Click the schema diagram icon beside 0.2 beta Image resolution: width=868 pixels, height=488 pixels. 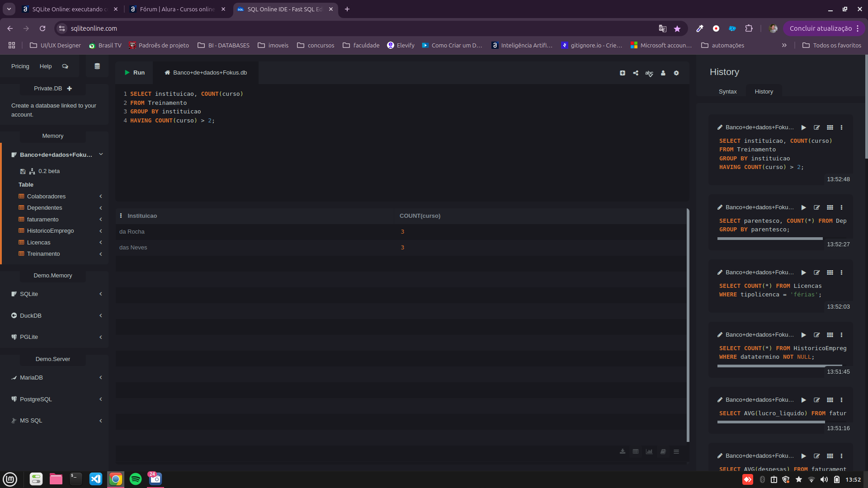tap(32, 171)
